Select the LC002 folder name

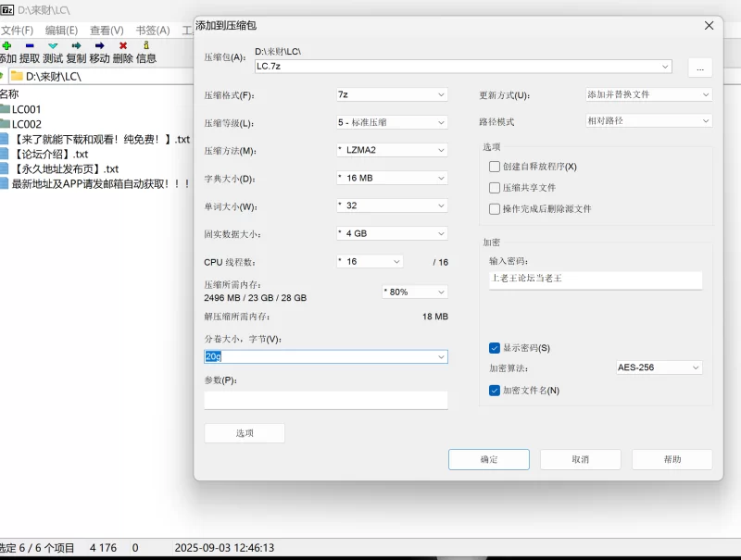(x=27, y=124)
